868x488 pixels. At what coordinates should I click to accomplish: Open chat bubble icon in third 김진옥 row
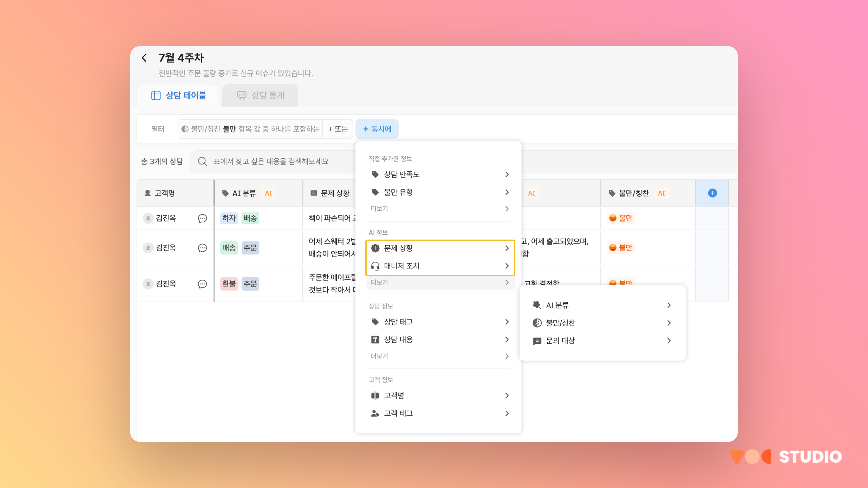(202, 284)
